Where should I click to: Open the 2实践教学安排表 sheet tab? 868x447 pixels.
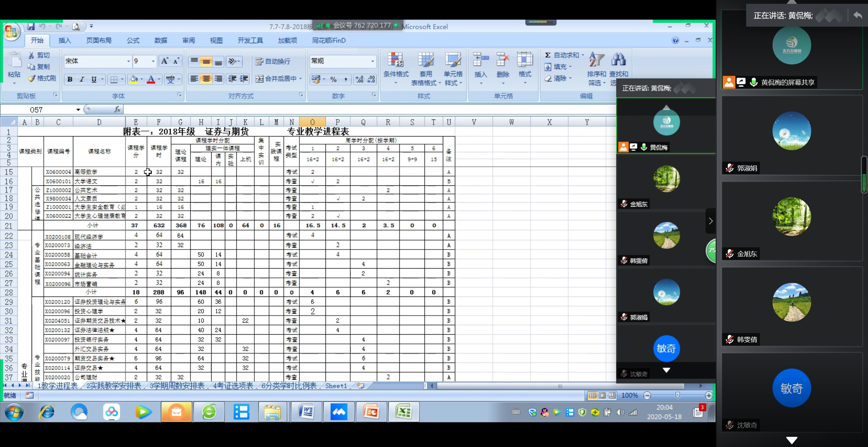click(114, 386)
